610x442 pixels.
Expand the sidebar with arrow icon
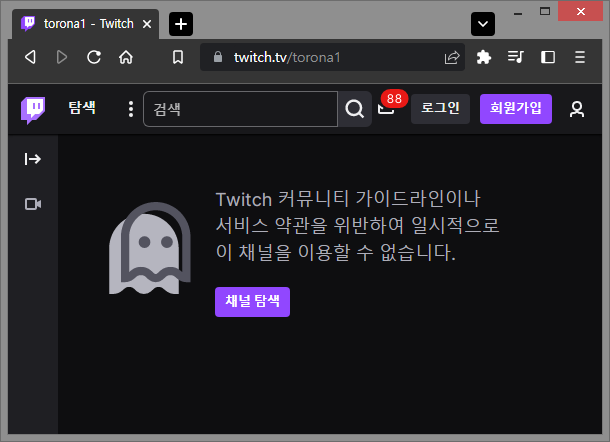coord(33,159)
